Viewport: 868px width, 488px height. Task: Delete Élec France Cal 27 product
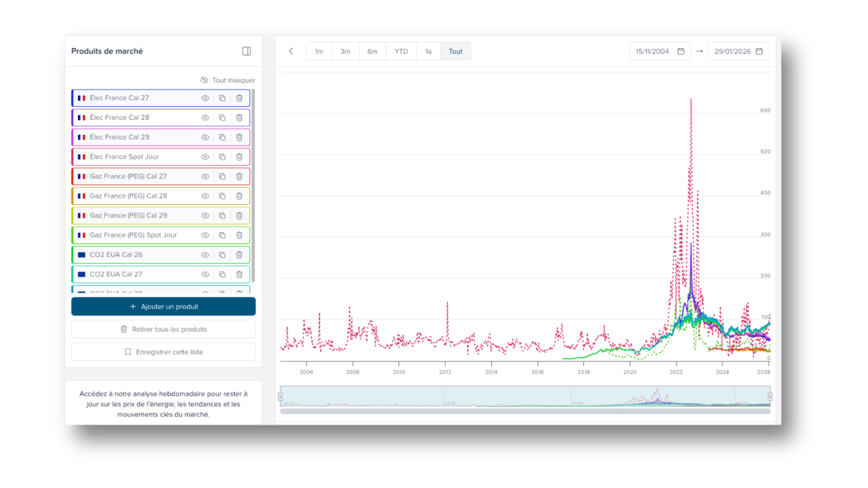click(239, 98)
